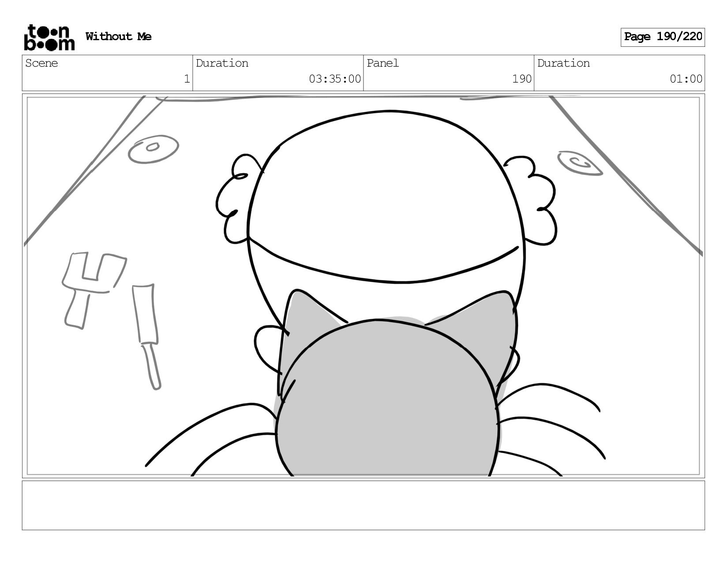Select the 'Panel' header label
This screenshot has width=728, height=563.
tap(383, 63)
